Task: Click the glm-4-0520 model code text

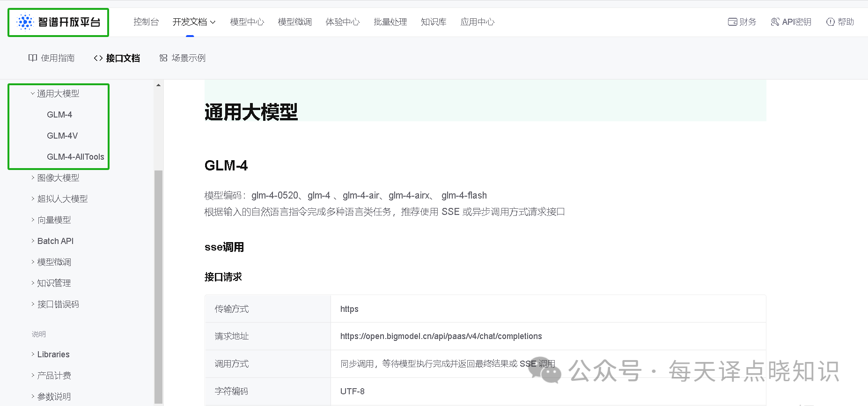Action: click(x=275, y=196)
